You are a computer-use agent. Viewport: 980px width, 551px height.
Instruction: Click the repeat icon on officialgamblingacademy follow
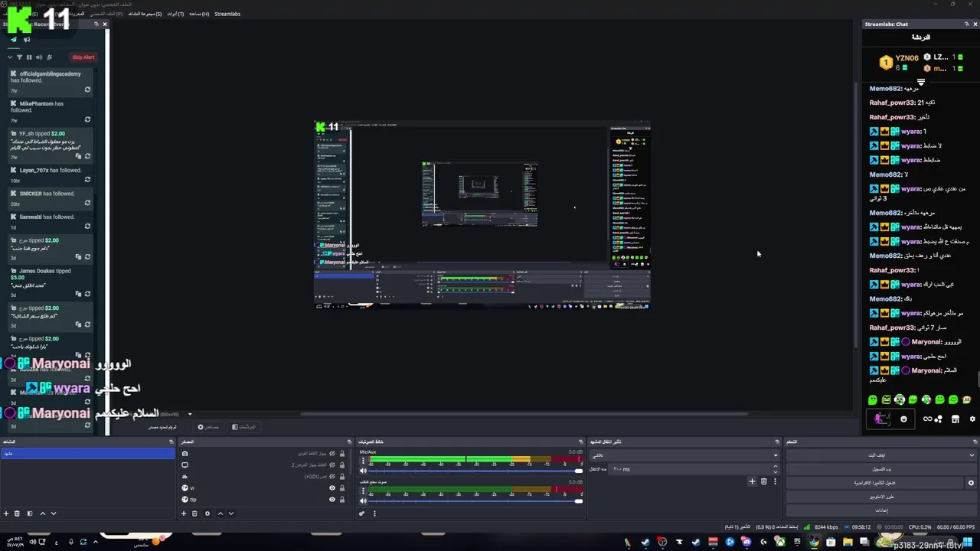pos(87,90)
